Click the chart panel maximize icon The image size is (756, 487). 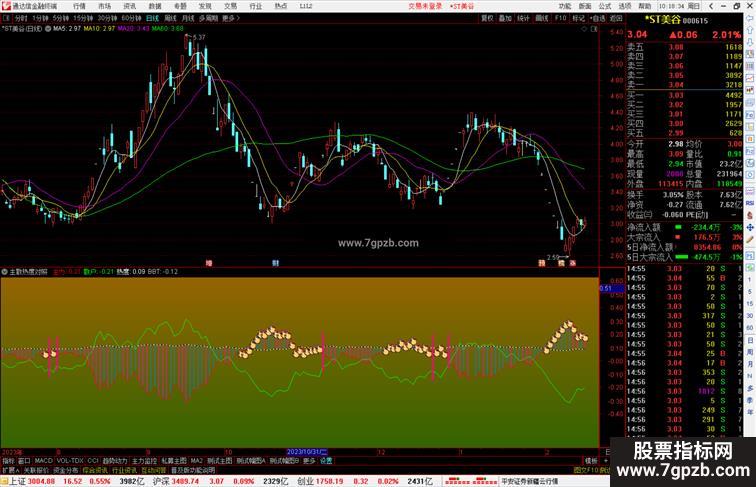tap(594, 29)
